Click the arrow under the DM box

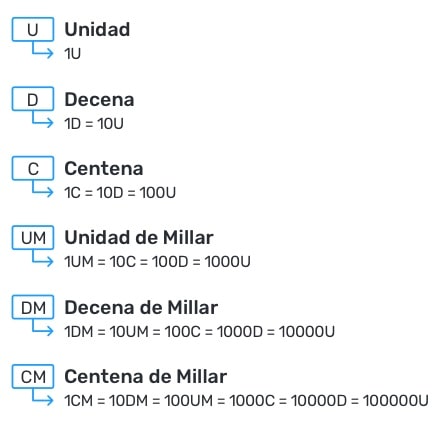tap(42, 328)
